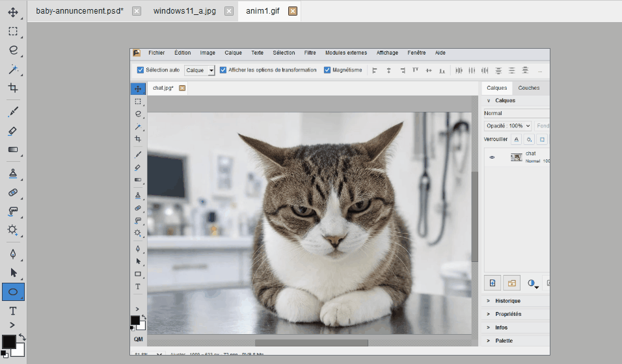Open the Filtre menu

point(310,53)
